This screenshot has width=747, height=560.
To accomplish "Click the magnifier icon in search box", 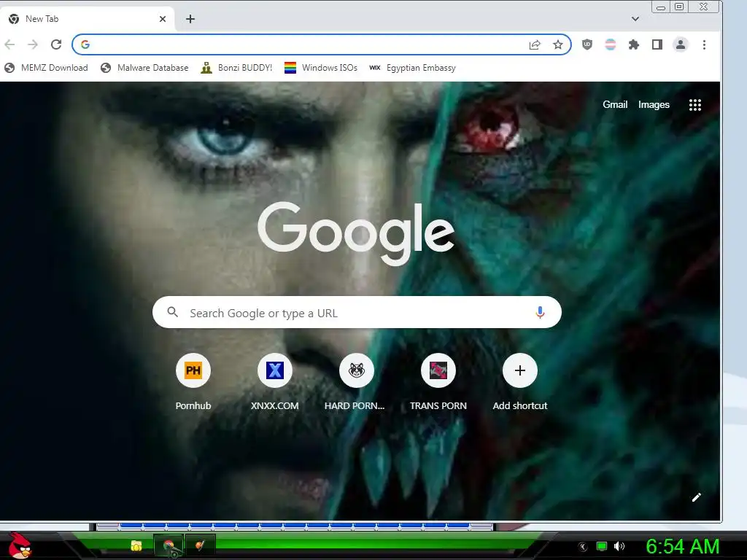I will coord(172,312).
